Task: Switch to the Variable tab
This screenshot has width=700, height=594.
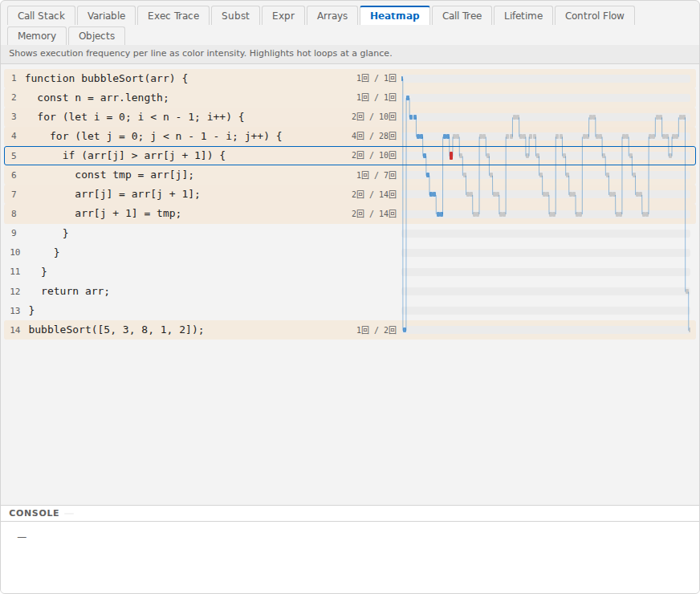Action: pyautogui.click(x=106, y=15)
